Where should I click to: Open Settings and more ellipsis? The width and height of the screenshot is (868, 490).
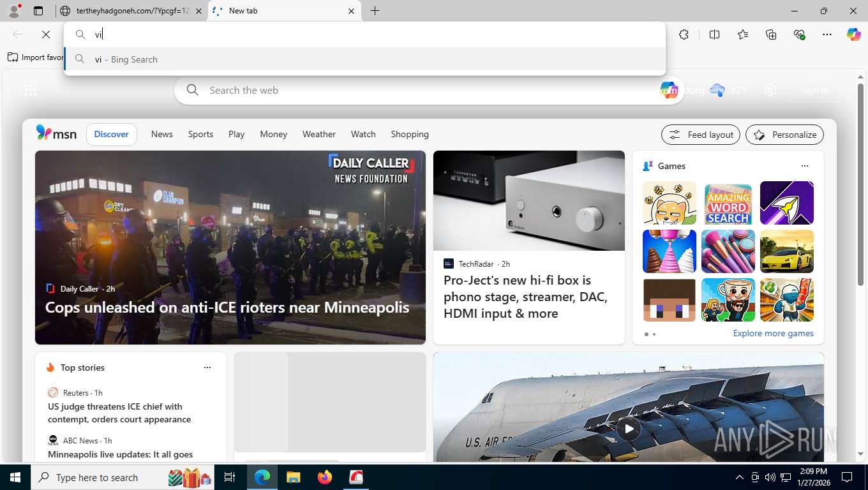coord(827,34)
